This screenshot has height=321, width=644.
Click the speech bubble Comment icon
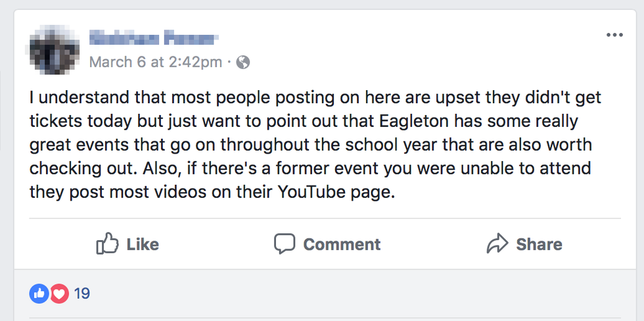pyautogui.click(x=285, y=244)
